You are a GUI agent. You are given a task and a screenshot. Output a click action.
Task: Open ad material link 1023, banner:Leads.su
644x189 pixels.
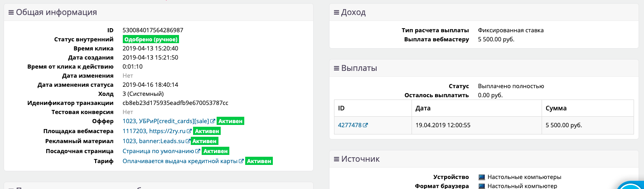point(154,141)
